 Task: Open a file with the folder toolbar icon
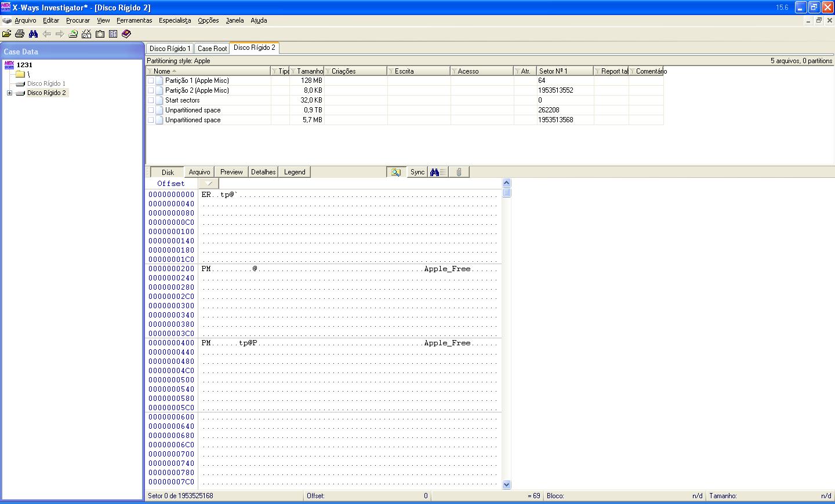7,34
